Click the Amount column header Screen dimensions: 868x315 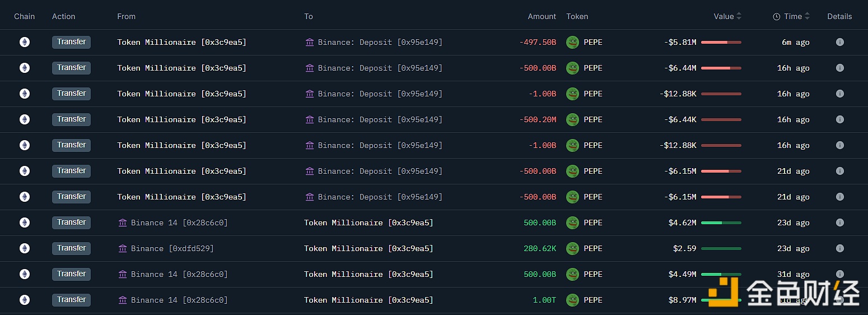(542, 16)
